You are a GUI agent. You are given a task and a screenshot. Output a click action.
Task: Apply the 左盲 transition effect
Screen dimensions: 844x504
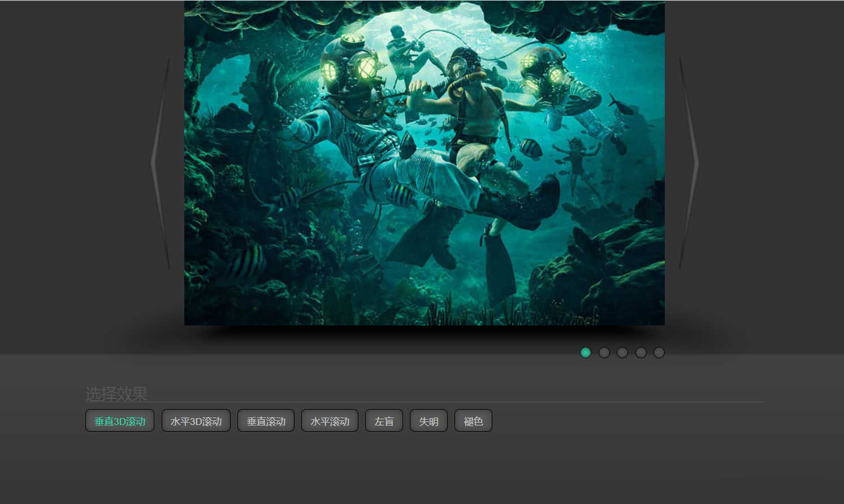tap(384, 420)
